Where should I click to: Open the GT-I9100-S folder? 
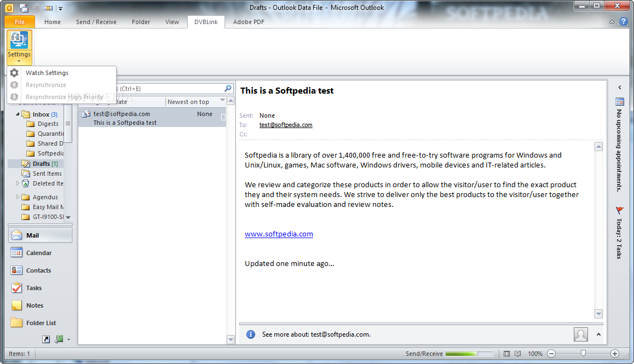[48, 217]
